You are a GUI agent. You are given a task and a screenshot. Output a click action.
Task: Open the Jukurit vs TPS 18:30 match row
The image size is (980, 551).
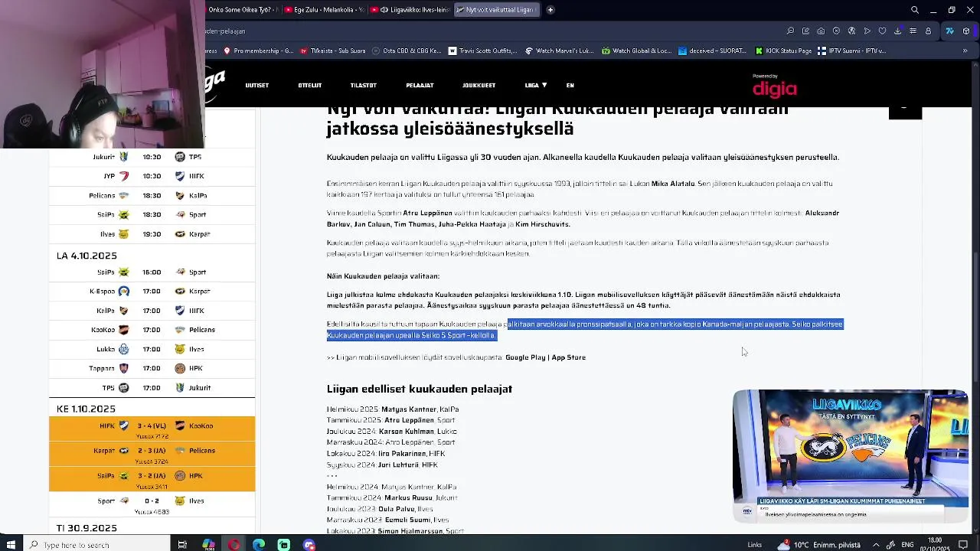tap(152, 157)
